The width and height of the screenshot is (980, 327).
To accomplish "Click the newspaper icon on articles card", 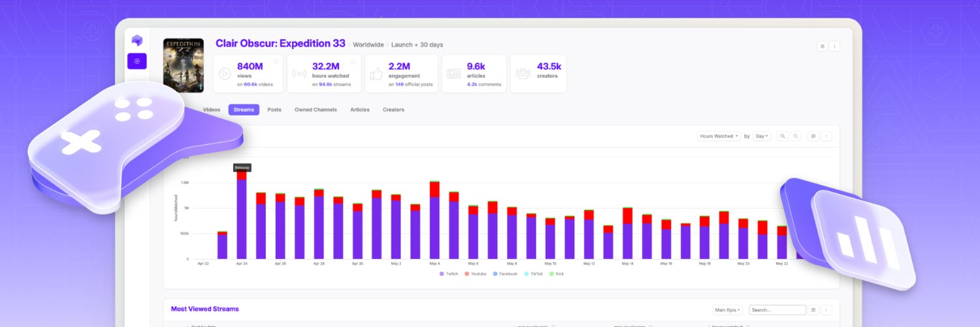I will [x=453, y=73].
